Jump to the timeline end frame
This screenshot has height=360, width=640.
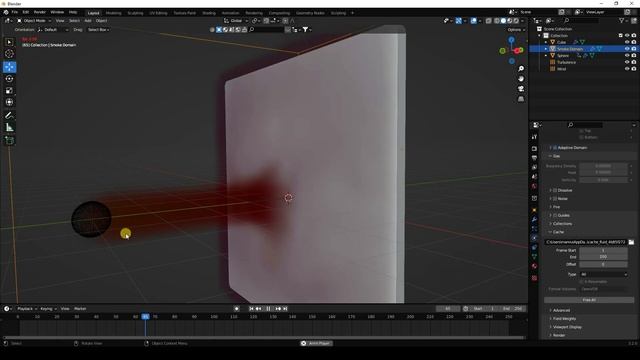coord(285,309)
